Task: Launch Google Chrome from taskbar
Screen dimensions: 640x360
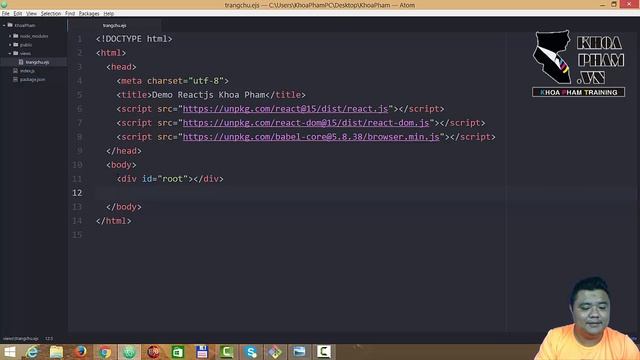Action: [105, 352]
